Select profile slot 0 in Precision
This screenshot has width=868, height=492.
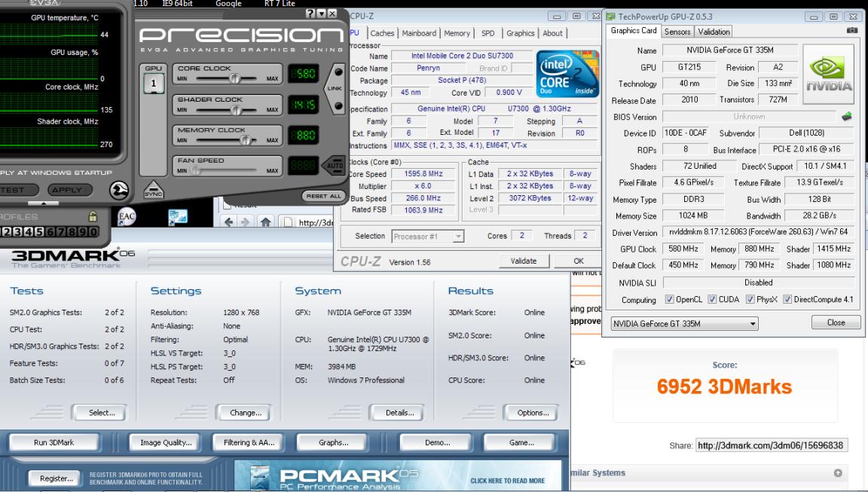93,232
